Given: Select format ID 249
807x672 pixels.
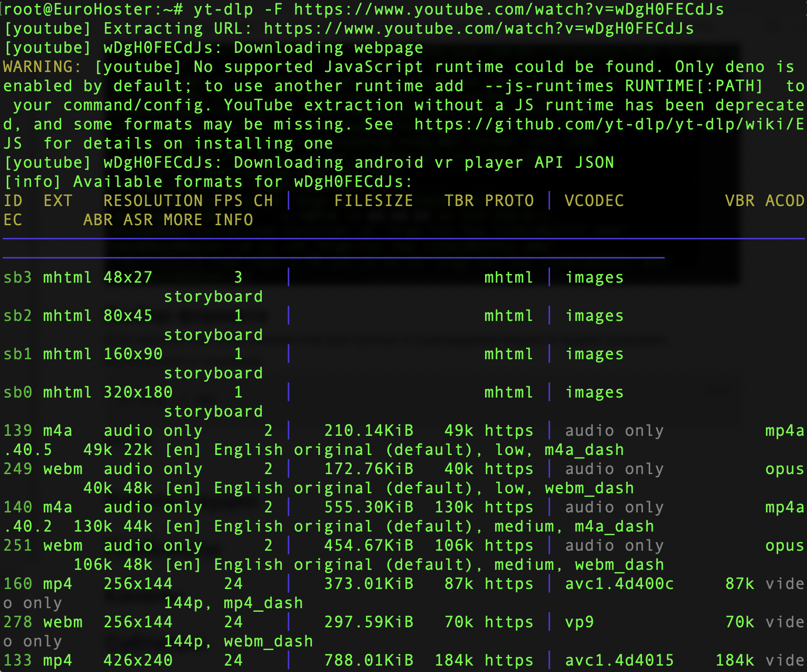Looking at the screenshot, I should [18, 469].
